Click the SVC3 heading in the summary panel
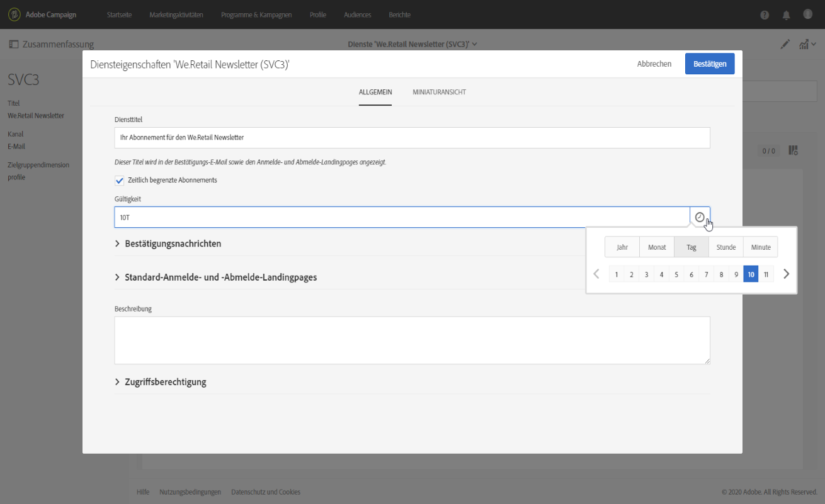 pyautogui.click(x=25, y=80)
